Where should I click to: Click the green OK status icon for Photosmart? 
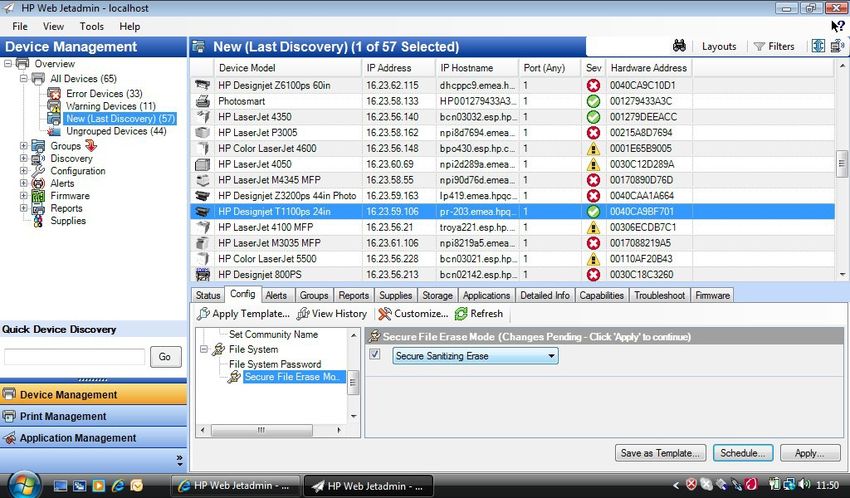click(x=593, y=101)
